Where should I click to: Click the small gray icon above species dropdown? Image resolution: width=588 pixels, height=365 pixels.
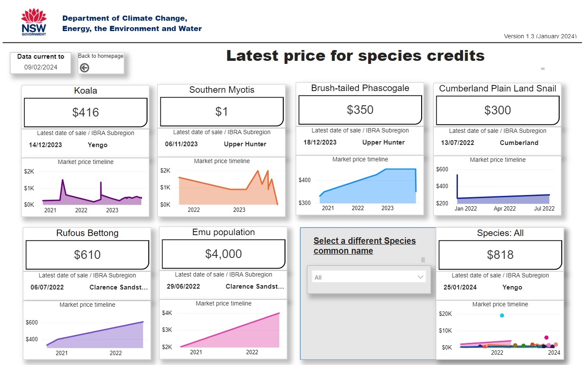tap(423, 260)
